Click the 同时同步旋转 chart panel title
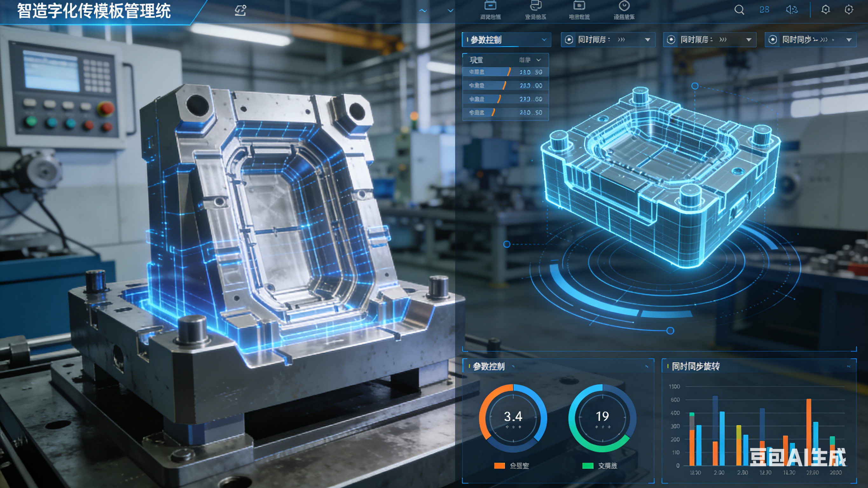Image resolution: width=868 pixels, height=488 pixels. pos(695,366)
